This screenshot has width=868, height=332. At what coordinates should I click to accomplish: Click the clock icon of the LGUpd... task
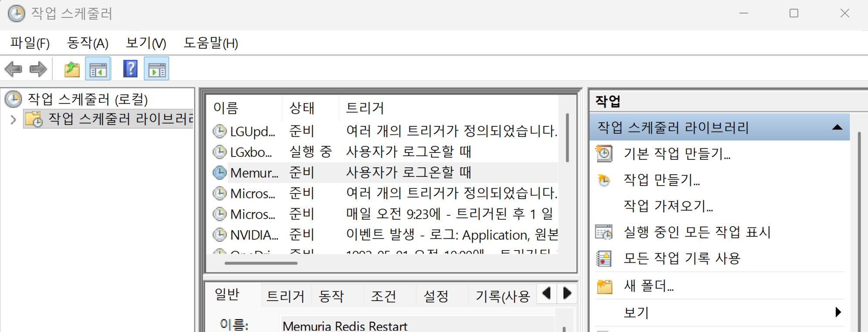coord(220,131)
